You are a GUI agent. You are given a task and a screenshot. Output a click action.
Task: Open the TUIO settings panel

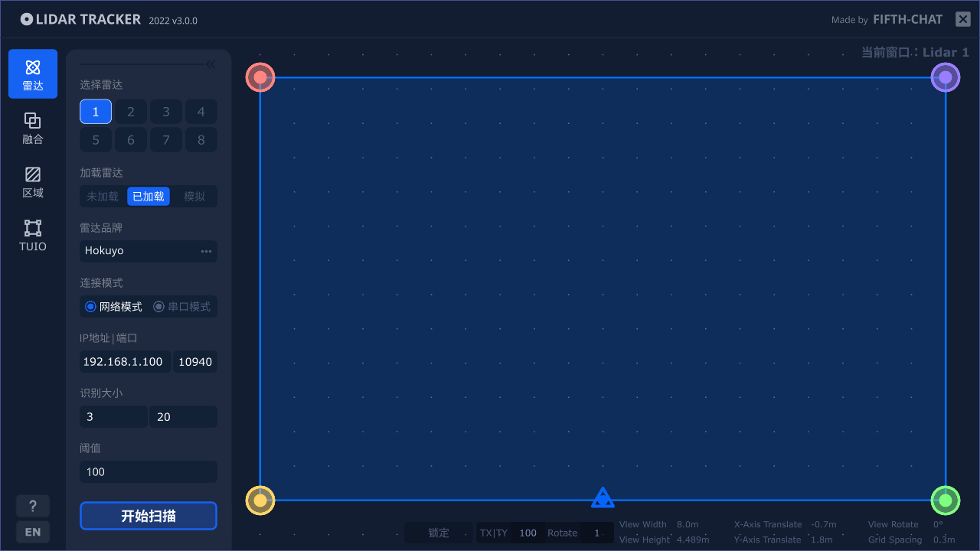(x=32, y=236)
